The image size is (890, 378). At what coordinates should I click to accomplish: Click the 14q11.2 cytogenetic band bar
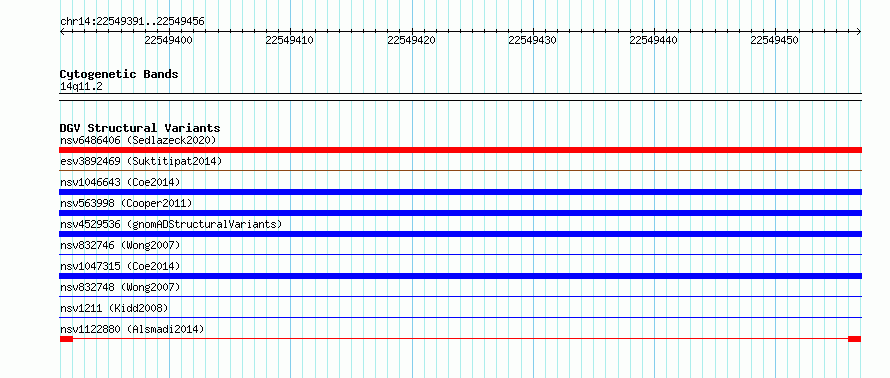(460, 97)
